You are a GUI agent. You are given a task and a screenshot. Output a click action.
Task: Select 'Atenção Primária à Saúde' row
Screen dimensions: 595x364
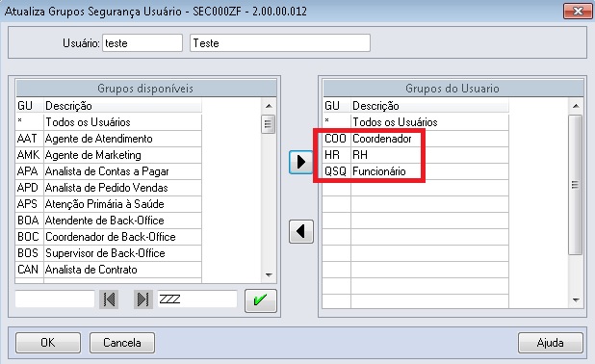click(x=109, y=204)
